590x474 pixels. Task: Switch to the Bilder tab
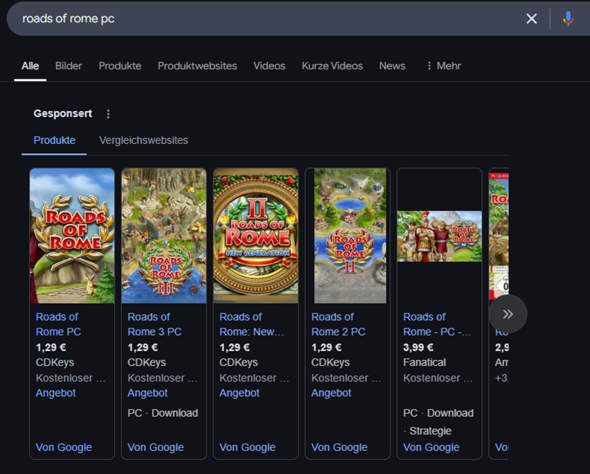click(x=68, y=66)
